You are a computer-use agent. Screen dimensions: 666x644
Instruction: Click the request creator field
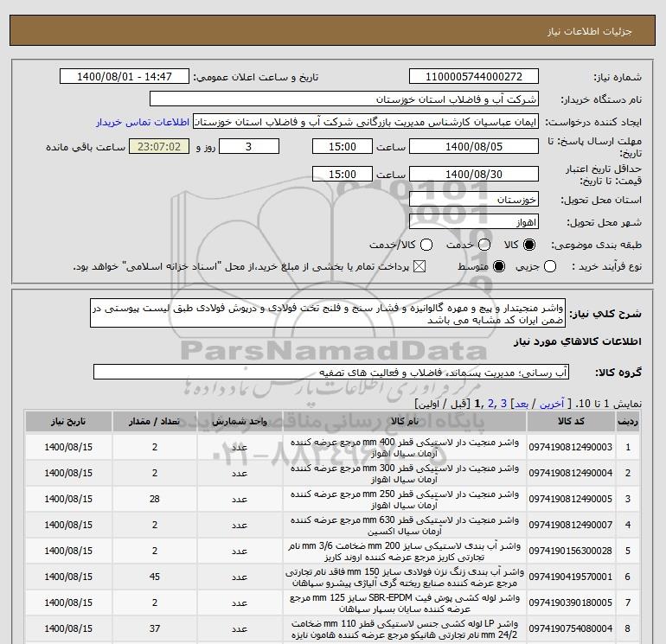pyautogui.click(x=366, y=122)
